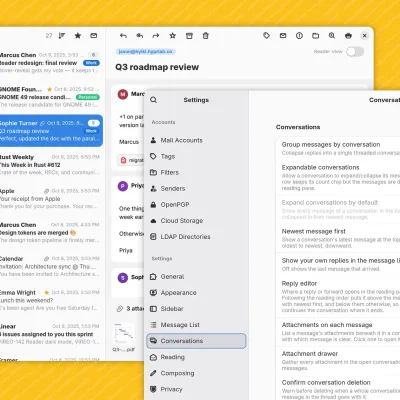Image resolution: width=400 pixels, height=400 pixels.
Task: Click the green Personal tag on GNOME email
Action: (x=88, y=97)
